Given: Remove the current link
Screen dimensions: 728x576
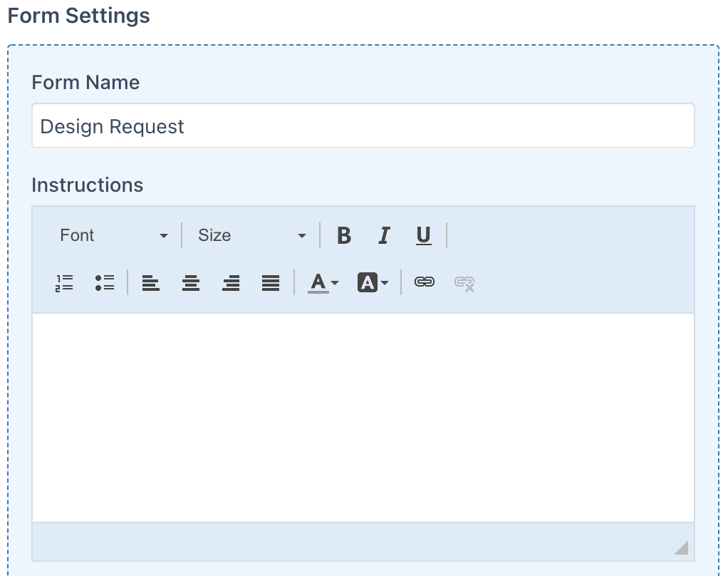Looking at the screenshot, I should pos(464,283).
